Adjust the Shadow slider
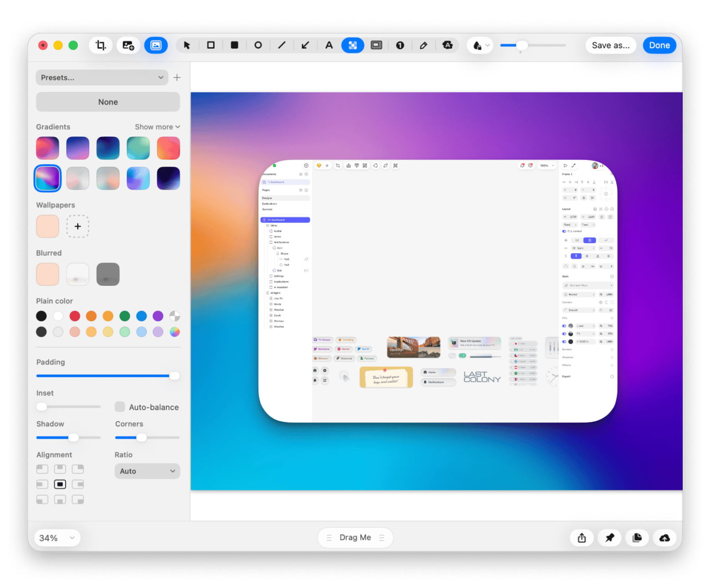The height and width of the screenshot is (588, 710). click(68, 437)
